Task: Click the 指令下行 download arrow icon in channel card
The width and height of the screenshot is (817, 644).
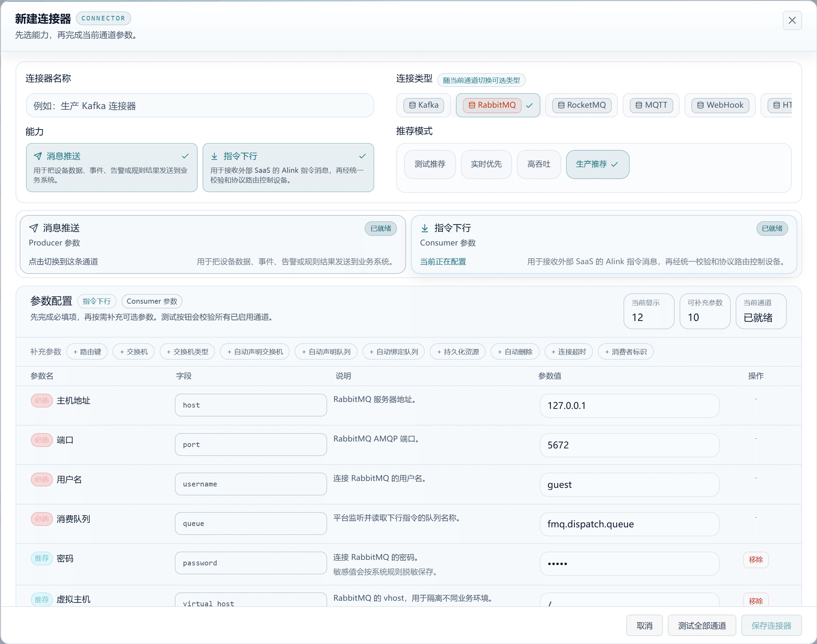Action: [x=424, y=228]
